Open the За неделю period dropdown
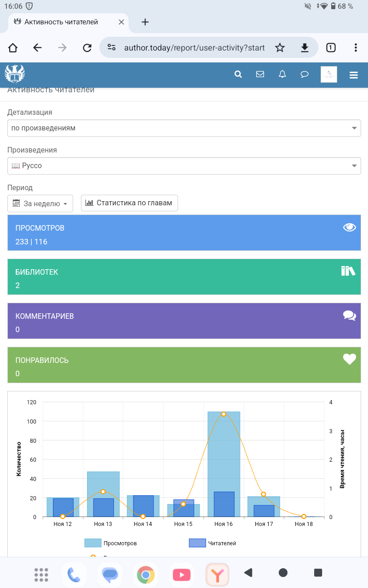 click(x=40, y=204)
